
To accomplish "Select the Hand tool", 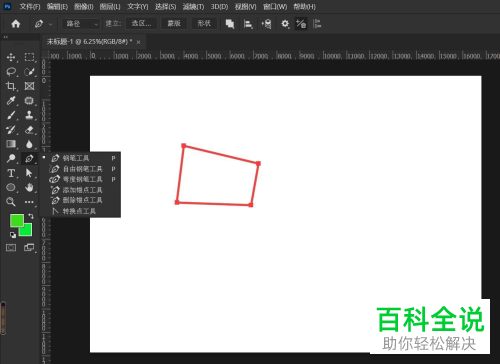I will [29, 187].
